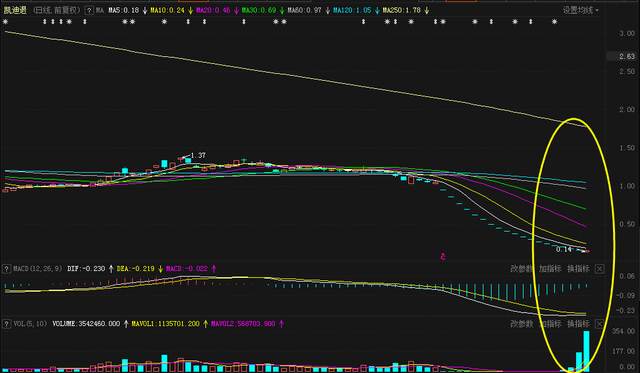Image resolution: width=640 pixels, height=373 pixels.
Task: Click 改参数 in the VOL panel
Action: tap(522, 324)
